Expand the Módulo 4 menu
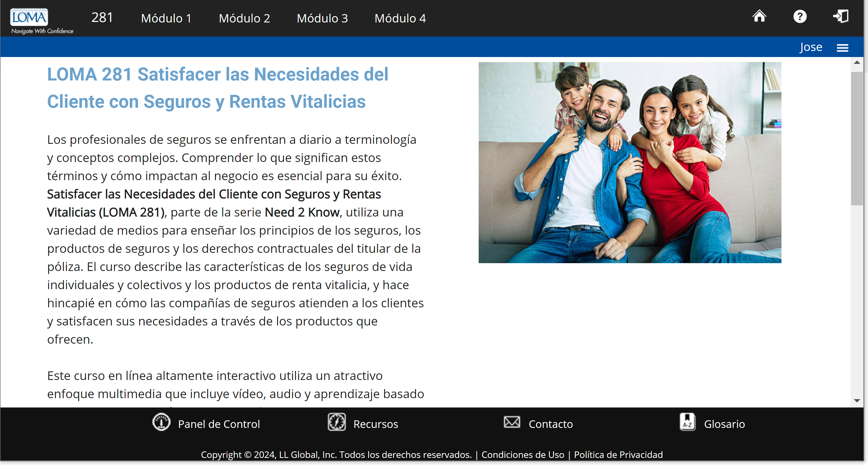The width and height of the screenshot is (868, 465). (x=400, y=18)
